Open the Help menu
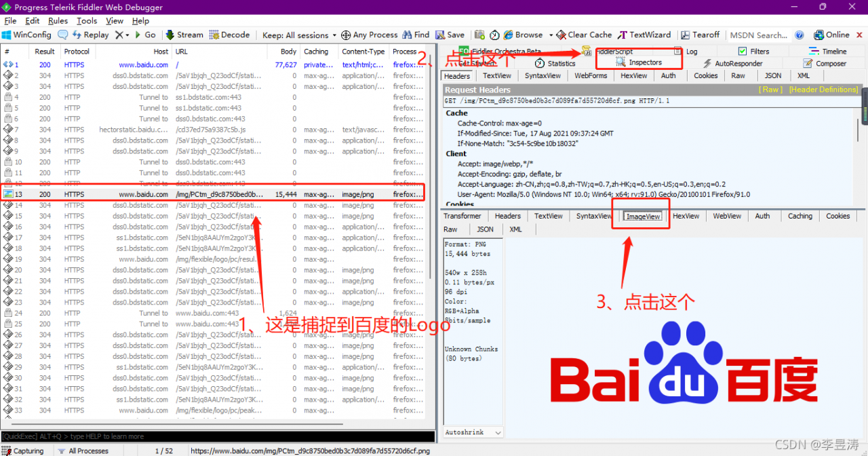Viewport: 868px width, 456px height. point(140,21)
